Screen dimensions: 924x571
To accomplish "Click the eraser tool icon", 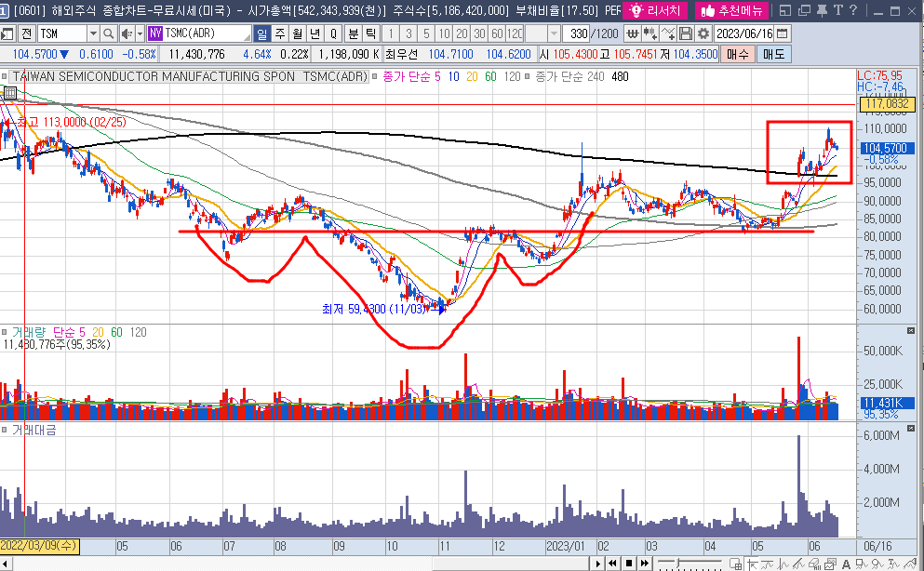I will pos(814,564).
